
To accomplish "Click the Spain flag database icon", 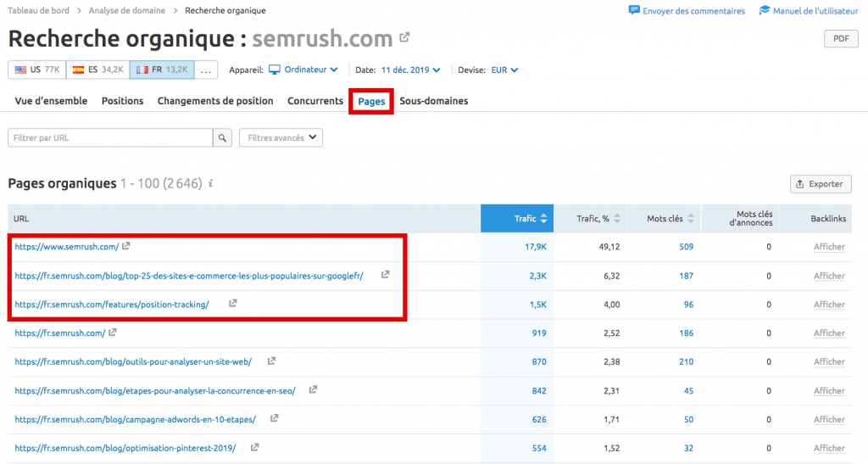I will [x=79, y=70].
